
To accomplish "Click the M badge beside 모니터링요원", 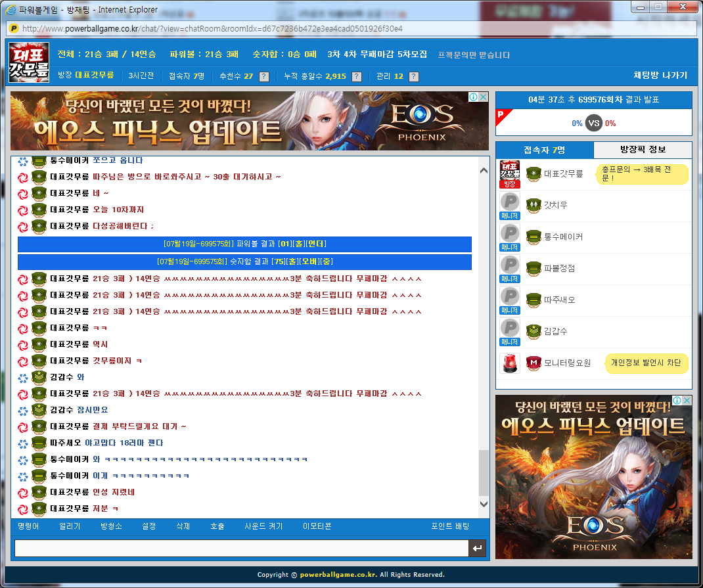I will coord(533,363).
